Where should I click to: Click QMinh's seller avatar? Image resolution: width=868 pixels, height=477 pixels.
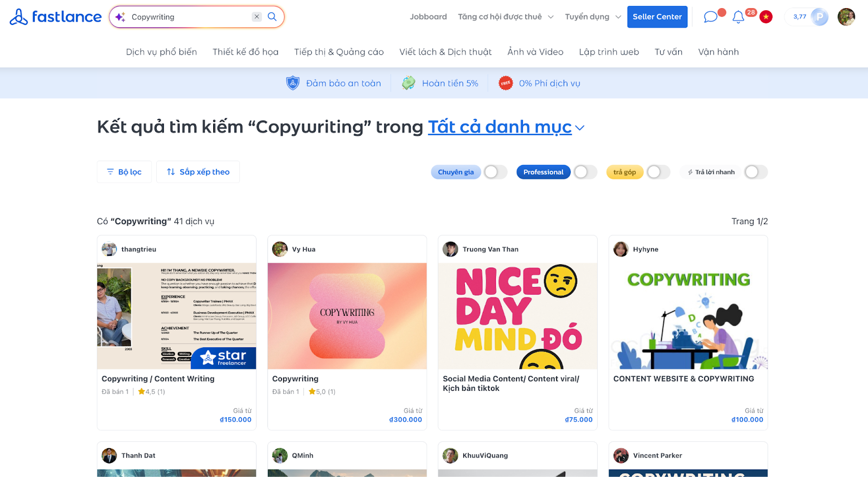click(x=280, y=455)
